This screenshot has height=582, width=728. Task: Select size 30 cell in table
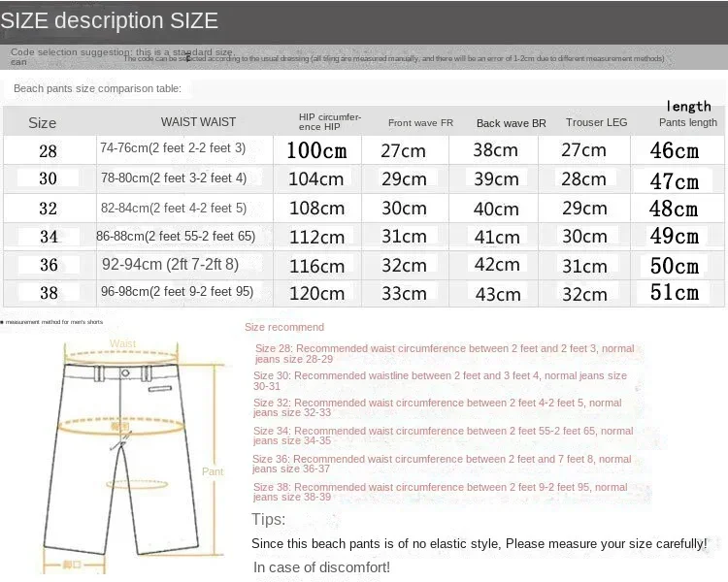(48, 178)
